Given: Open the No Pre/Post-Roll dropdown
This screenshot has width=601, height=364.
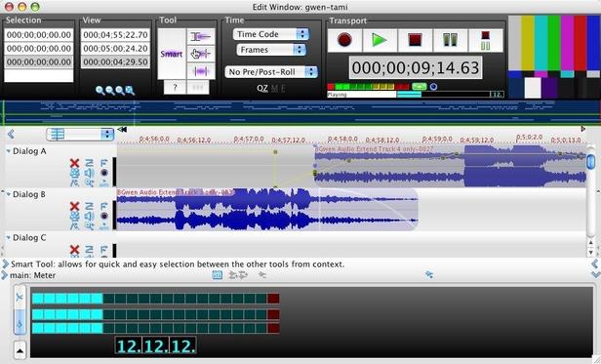Looking at the screenshot, I should [x=271, y=71].
